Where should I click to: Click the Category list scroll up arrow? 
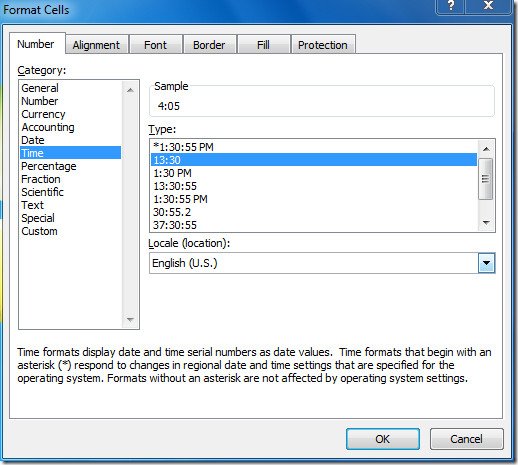[x=130, y=90]
